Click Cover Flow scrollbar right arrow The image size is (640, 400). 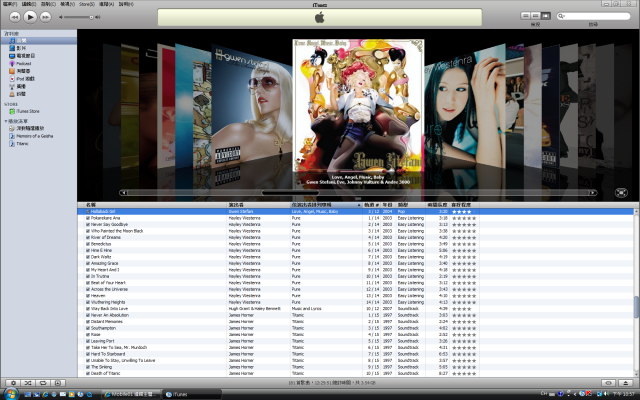tap(593, 193)
